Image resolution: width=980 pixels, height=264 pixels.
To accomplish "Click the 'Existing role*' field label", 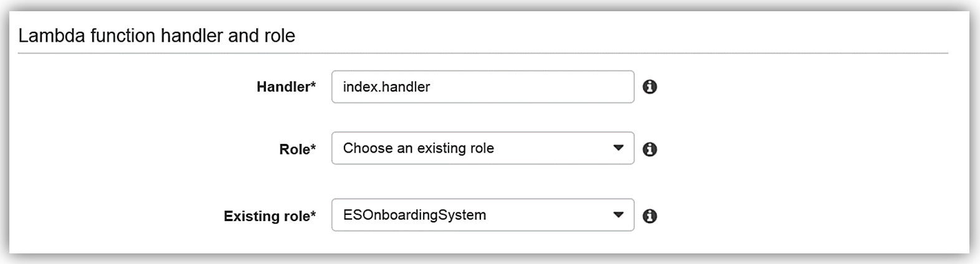I will pyautogui.click(x=267, y=216).
